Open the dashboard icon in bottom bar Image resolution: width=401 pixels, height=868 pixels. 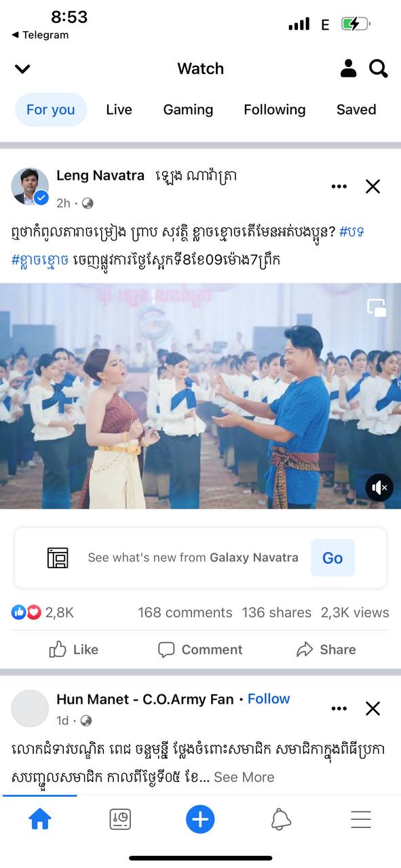(x=120, y=820)
